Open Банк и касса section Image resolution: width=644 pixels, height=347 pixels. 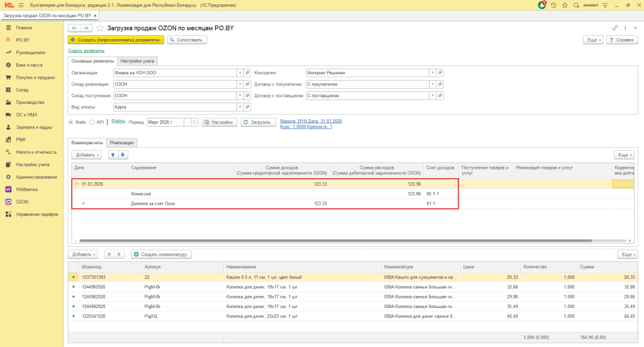coord(29,65)
